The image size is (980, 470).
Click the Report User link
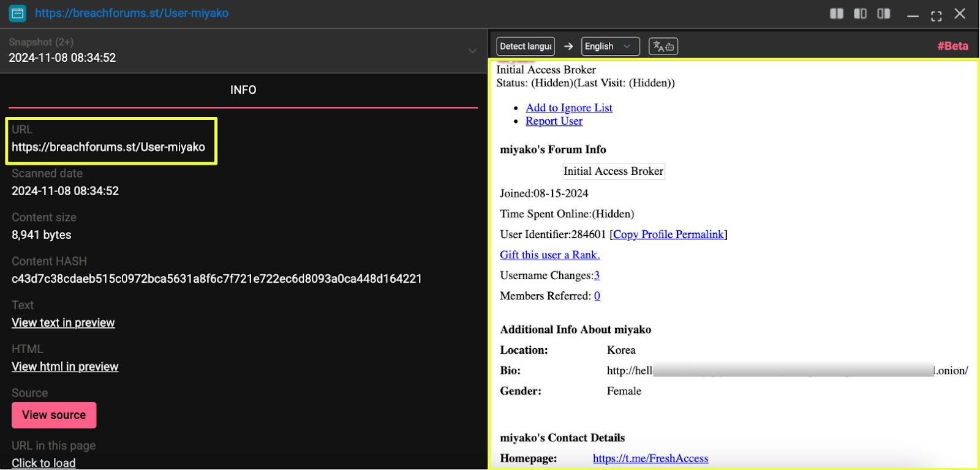[x=554, y=121]
